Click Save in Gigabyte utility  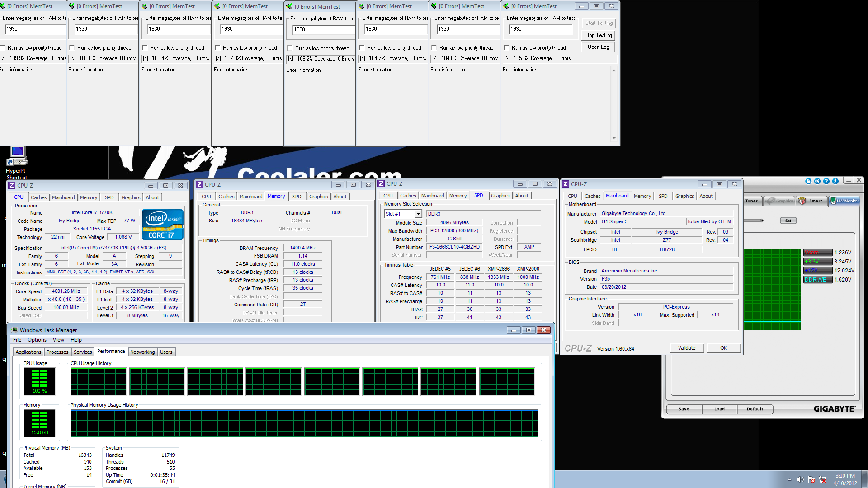point(684,409)
